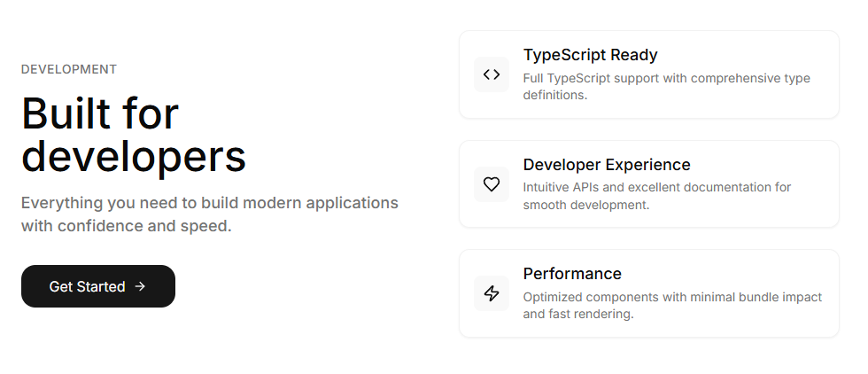This screenshot has width=868, height=374.
Task: Click the DEVELOPMENT section label
Action: [69, 69]
